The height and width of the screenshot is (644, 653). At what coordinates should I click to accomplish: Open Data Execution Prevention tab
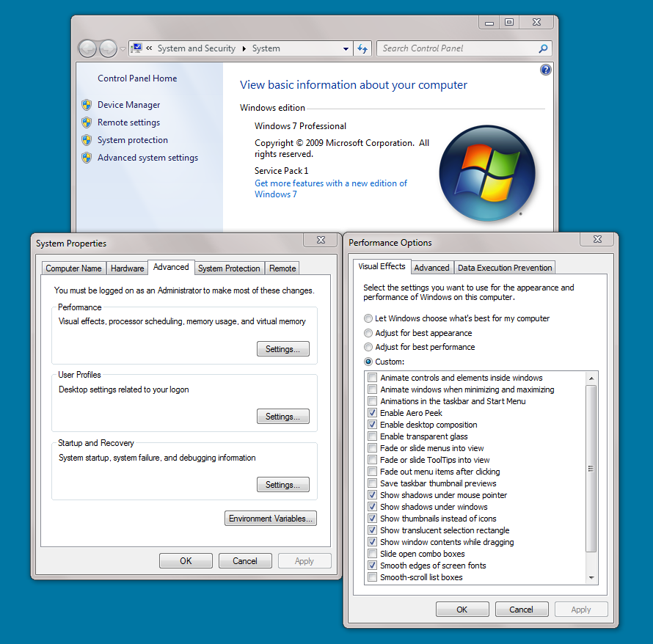coord(505,268)
